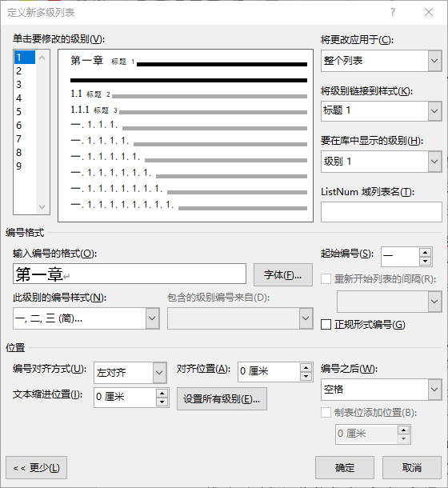The width and height of the screenshot is (448, 488).
Task: Close the 定义新多级列表 dialog
Action: click(x=429, y=12)
